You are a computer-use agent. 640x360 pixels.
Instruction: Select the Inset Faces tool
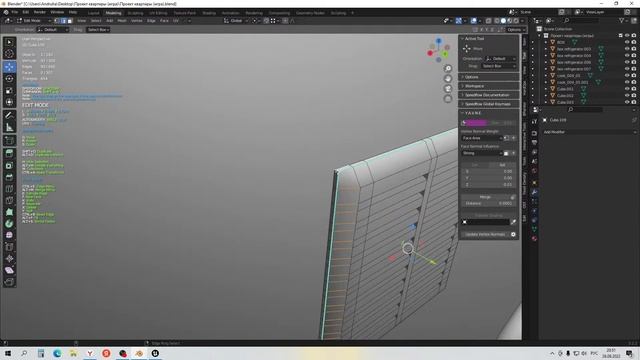tap(9, 165)
